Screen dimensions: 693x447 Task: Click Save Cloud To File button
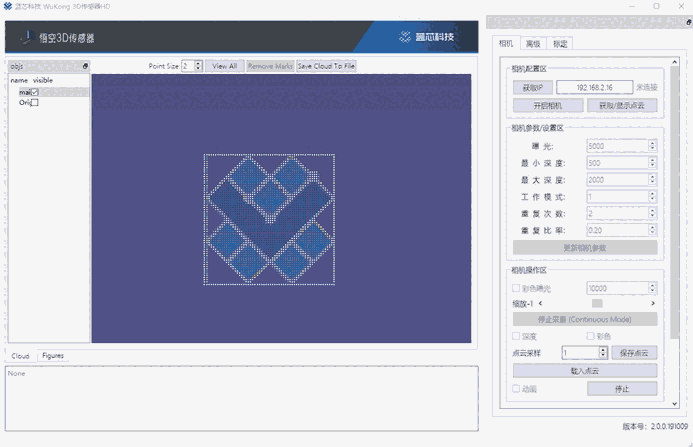pyautogui.click(x=326, y=66)
